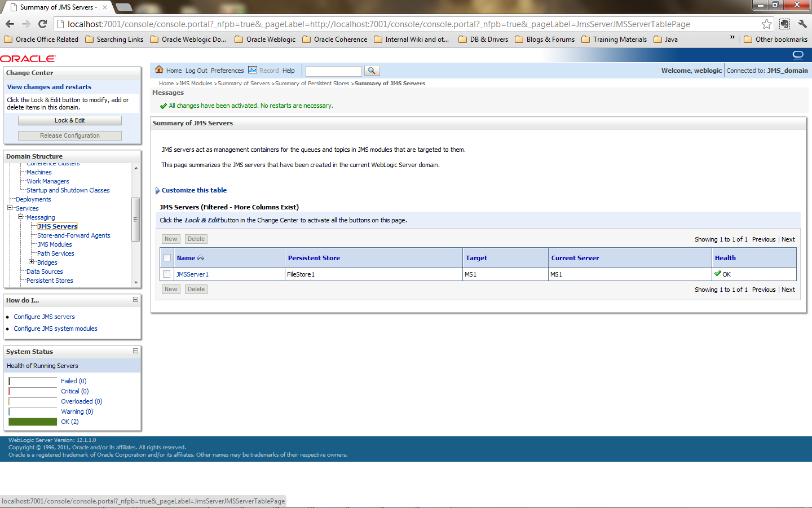Image resolution: width=812 pixels, height=508 pixels.
Task: Toggle the select-all checkbox in the table header
Action: point(166,257)
